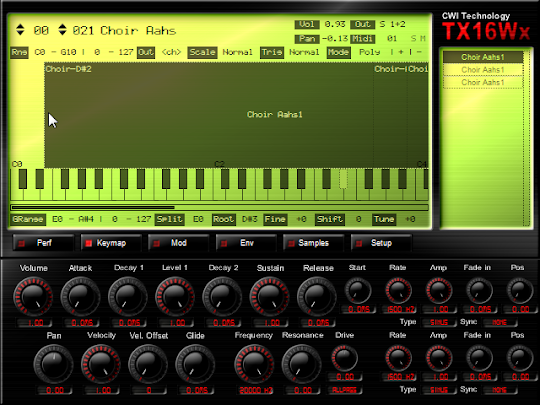Click the Start knob

tap(358, 291)
